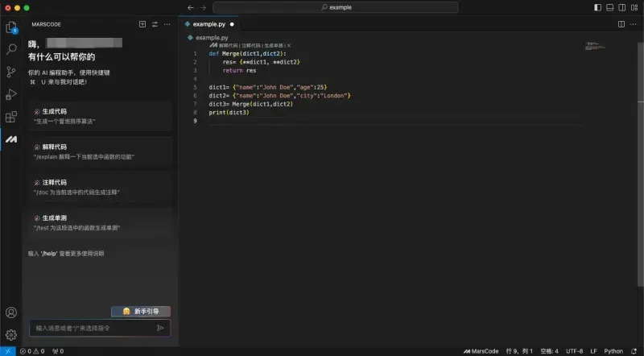Change indentation via 空格: 4
644x356 pixels.
tap(549, 351)
